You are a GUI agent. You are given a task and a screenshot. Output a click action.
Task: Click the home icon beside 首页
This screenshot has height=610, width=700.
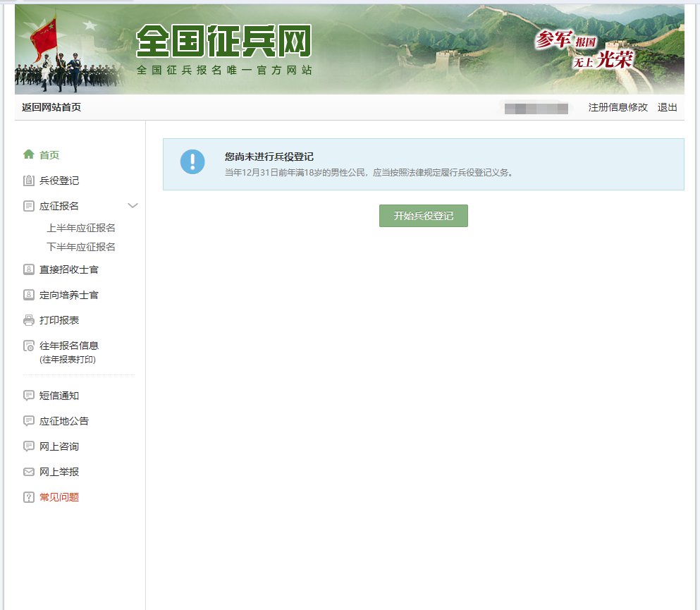click(29, 154)
